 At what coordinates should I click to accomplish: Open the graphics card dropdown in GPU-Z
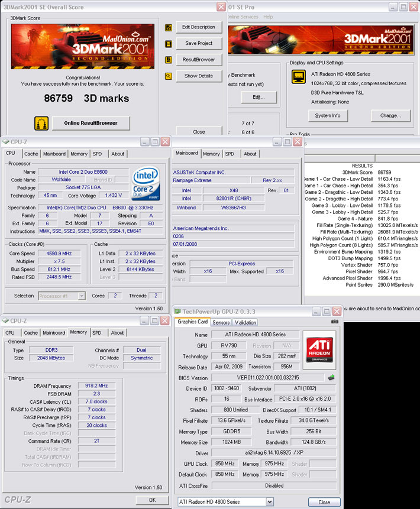point(270,502)
